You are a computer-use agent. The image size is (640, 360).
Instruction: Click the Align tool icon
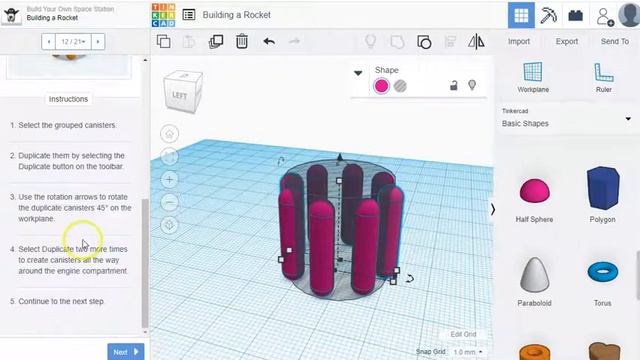[x=450, y=42]
